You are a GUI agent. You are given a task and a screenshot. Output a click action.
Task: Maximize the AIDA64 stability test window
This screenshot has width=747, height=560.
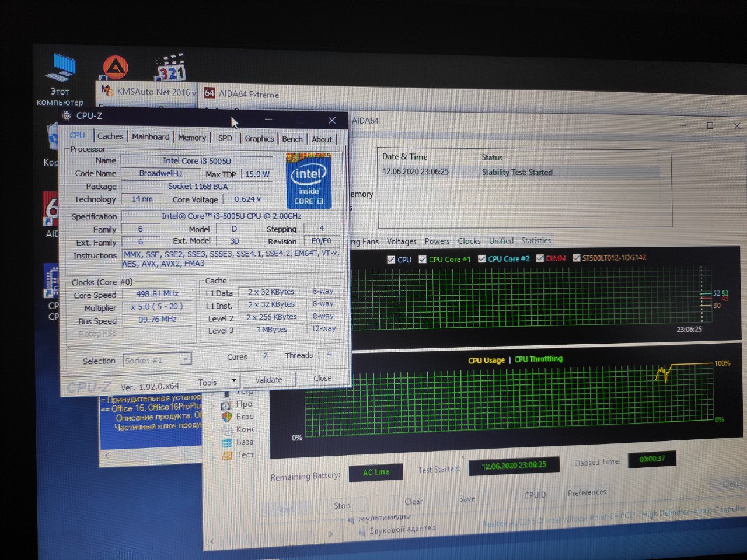click(710, 125)
